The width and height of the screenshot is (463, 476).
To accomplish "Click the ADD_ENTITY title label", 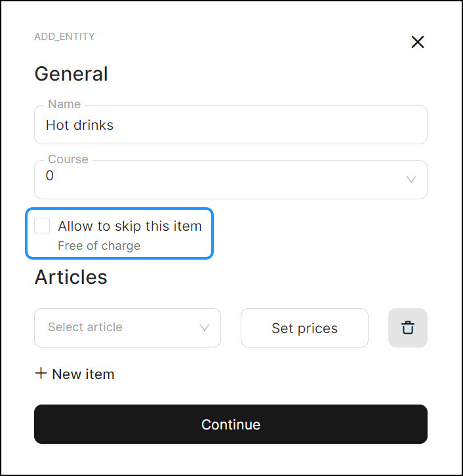I will [64, 37].
